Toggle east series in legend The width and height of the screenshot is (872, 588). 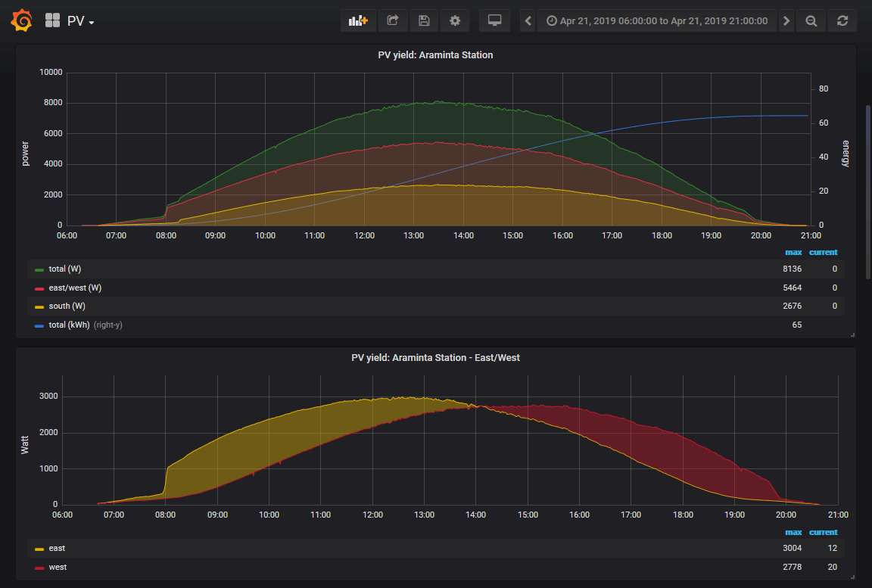coord(57,549)
